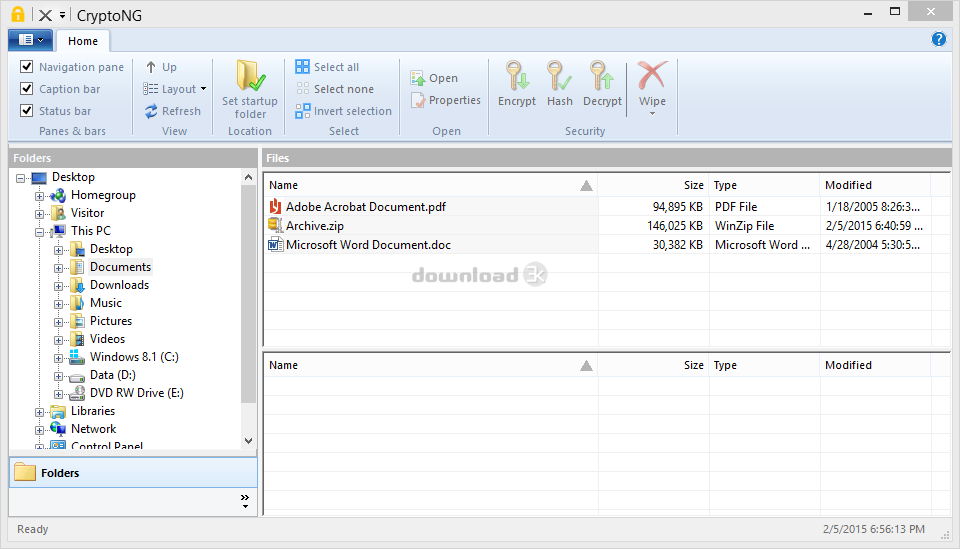Screen dimensions: 960x549
Task: Click folder tree scrollbar down arrow
Action: click(x=248, y=441)
